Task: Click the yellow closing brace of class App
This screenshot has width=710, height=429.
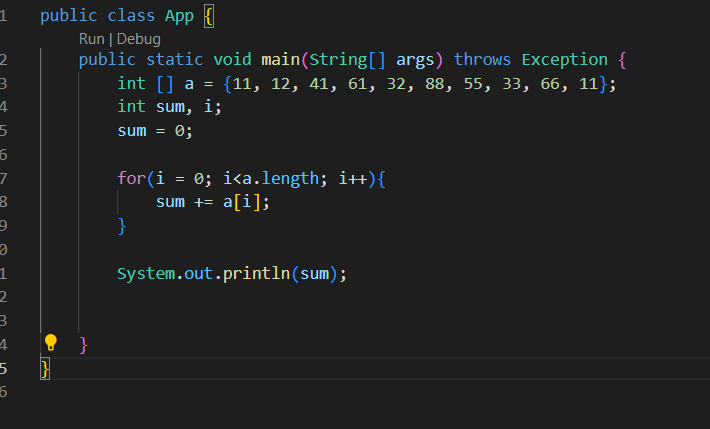Action: (x=45, y=369)
